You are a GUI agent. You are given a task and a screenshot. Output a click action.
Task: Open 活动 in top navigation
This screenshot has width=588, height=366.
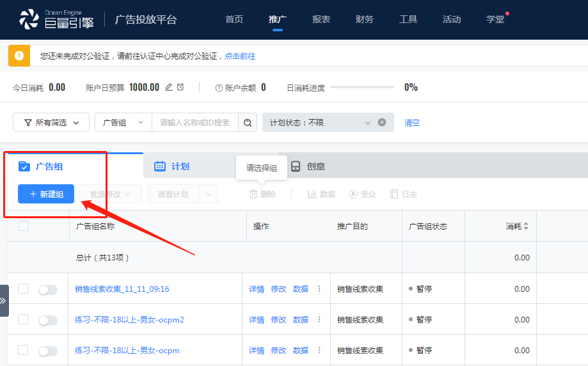pos(452,19)
